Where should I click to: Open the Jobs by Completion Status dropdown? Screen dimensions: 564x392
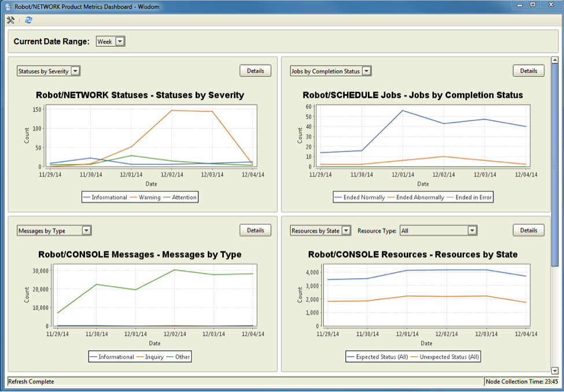coord(330,71)
